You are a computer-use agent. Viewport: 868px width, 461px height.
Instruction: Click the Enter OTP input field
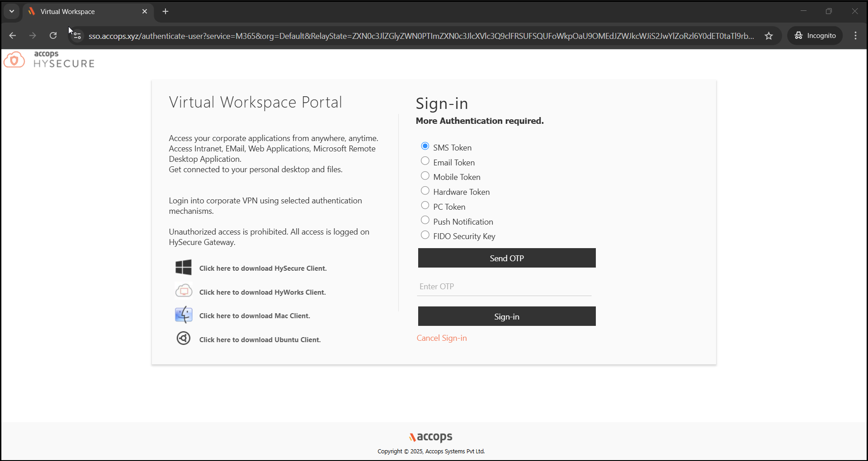point(504,287)
